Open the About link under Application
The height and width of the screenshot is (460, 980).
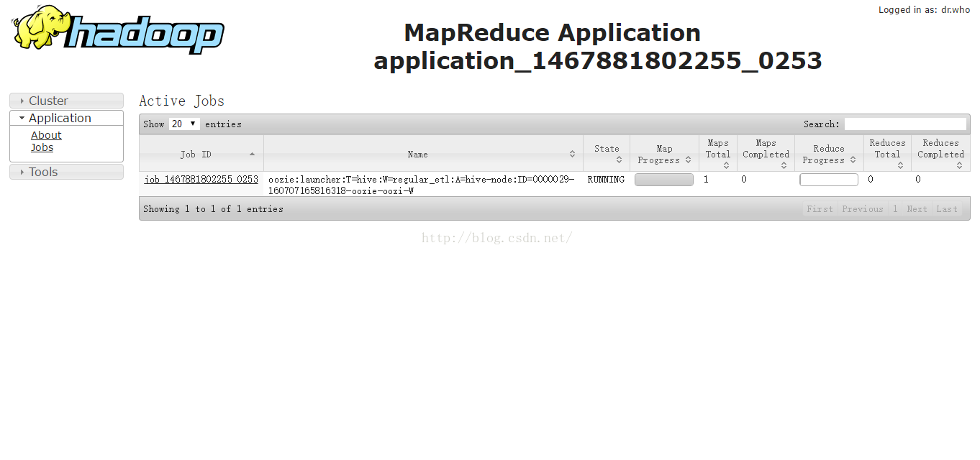pyautogui.click(x=46, y=135)
